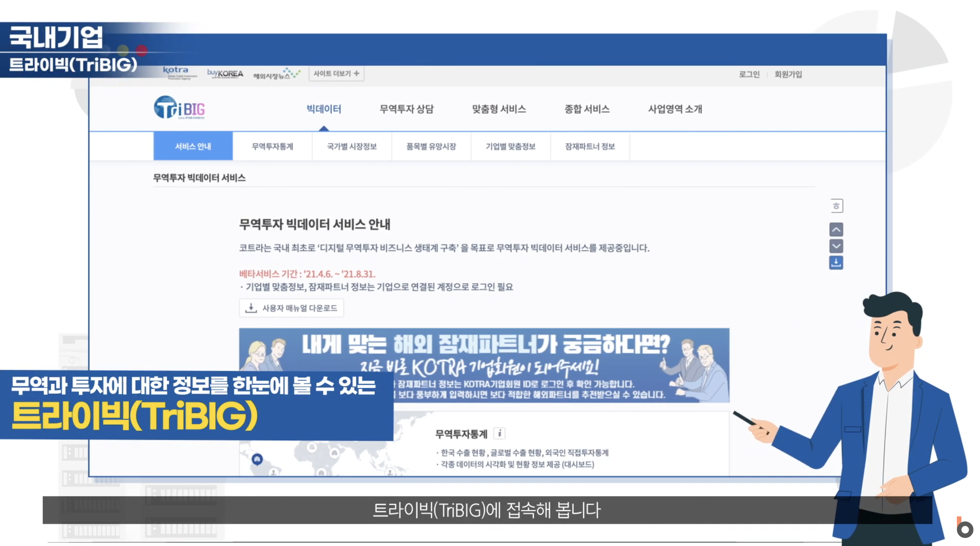Viewport: 980px width, 546px height.
Task: Click the accessibility icon above the scroll arrows
Action: pyautogui.click(x=836, y=206)
